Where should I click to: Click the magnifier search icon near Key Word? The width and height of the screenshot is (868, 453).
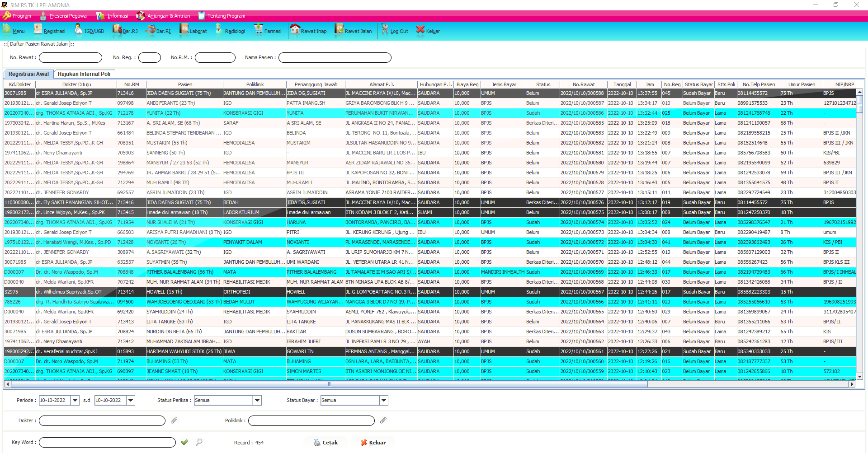coord(199,442)
